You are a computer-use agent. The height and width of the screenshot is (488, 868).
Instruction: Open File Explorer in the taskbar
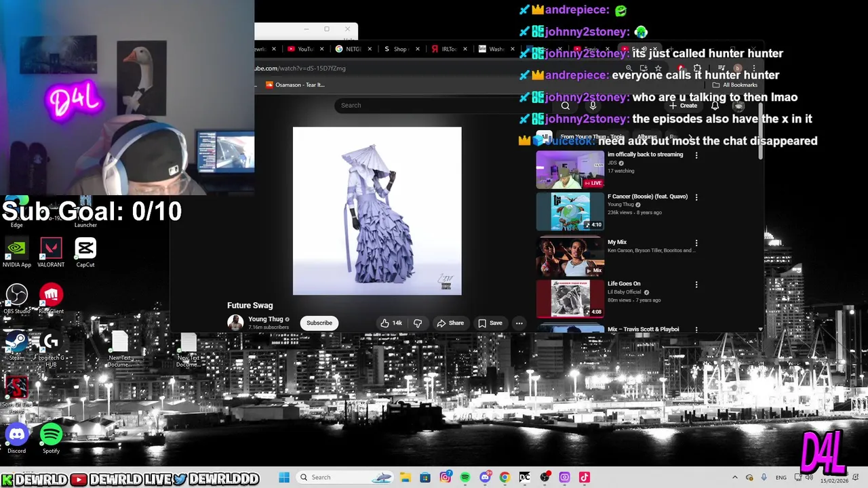click(406, 477)
